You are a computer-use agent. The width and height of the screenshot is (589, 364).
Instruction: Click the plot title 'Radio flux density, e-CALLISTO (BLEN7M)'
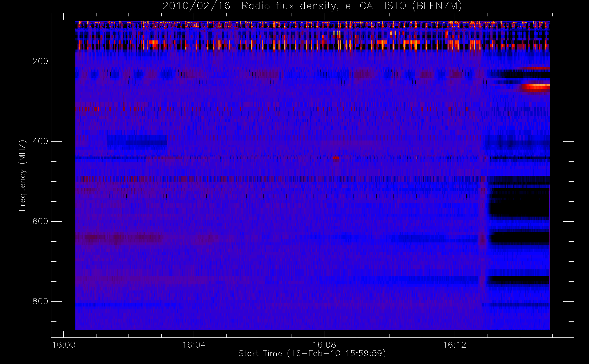click(x=352, y=6)
